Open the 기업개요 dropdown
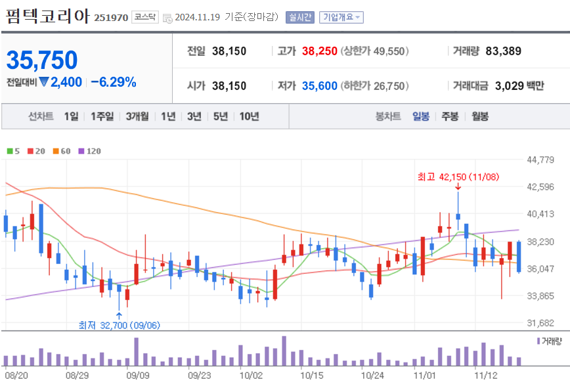Viewport: 570px width, 392px height. 341,18
